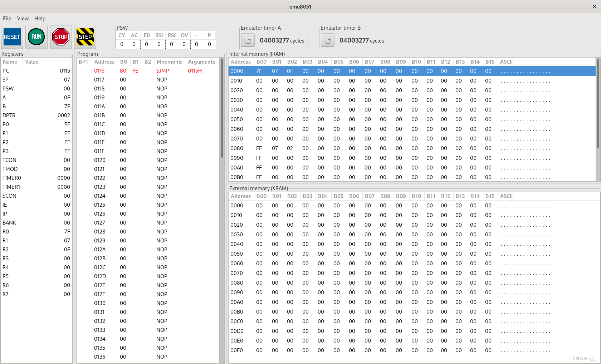The image size is (601, 364).
Task: Click the Name column header in Registers
Action: point(11,62)
